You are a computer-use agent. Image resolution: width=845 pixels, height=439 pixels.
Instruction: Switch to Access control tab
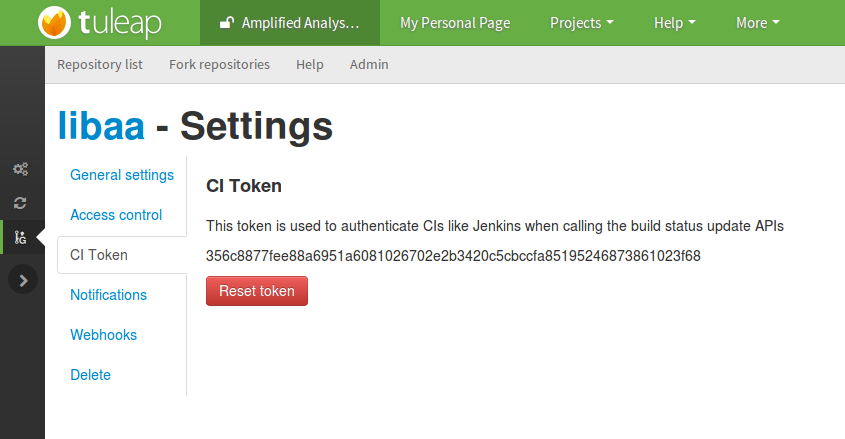116,215
